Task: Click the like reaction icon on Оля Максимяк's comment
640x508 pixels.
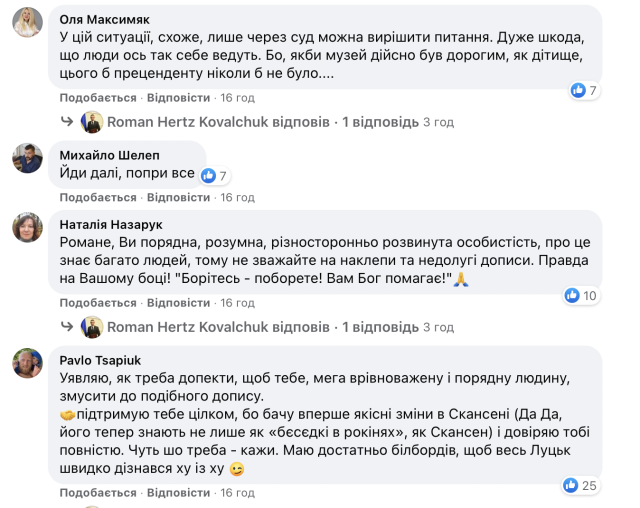Action: [577, 91]
